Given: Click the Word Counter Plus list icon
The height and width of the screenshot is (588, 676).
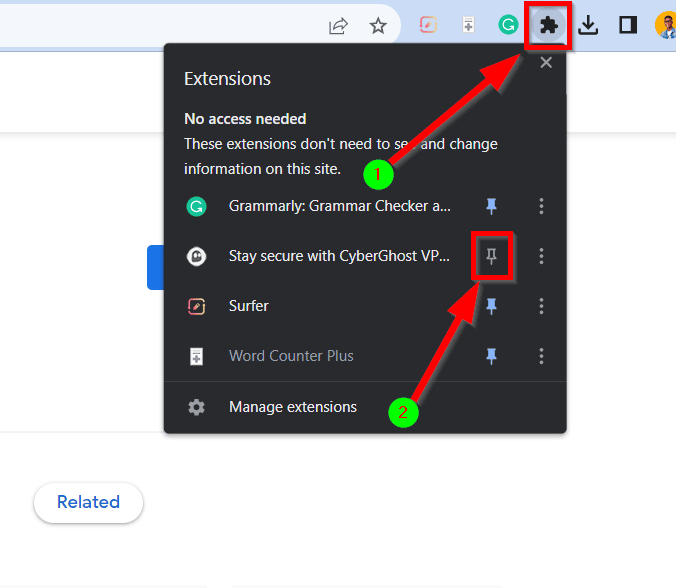Looking at the screenshot, I should pyautogui.click(x=196, y=357).
